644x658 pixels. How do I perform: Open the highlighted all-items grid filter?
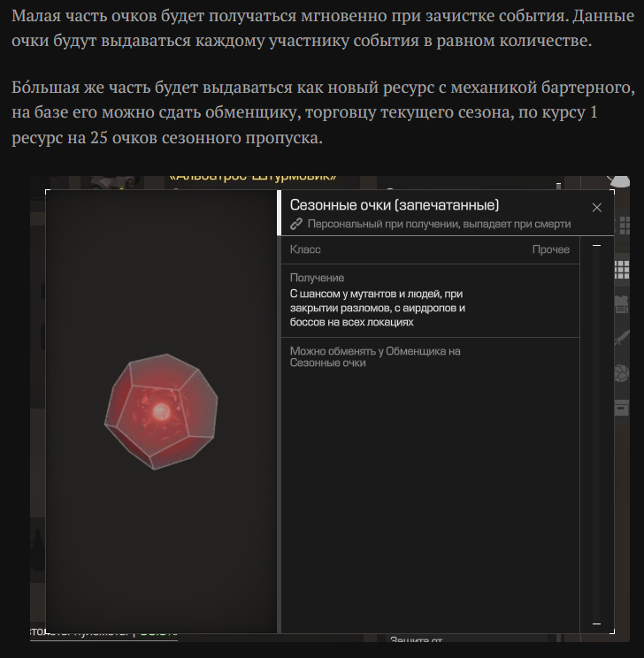point(622,270)
